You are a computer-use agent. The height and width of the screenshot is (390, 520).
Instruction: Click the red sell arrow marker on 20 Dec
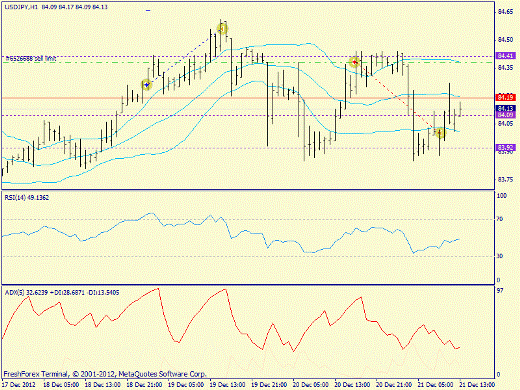(x=354, y=62)
